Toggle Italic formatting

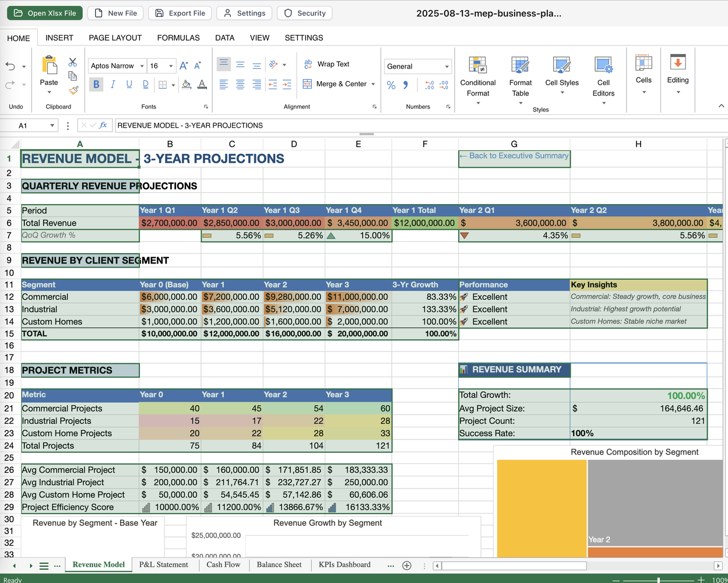click(112, 85)
